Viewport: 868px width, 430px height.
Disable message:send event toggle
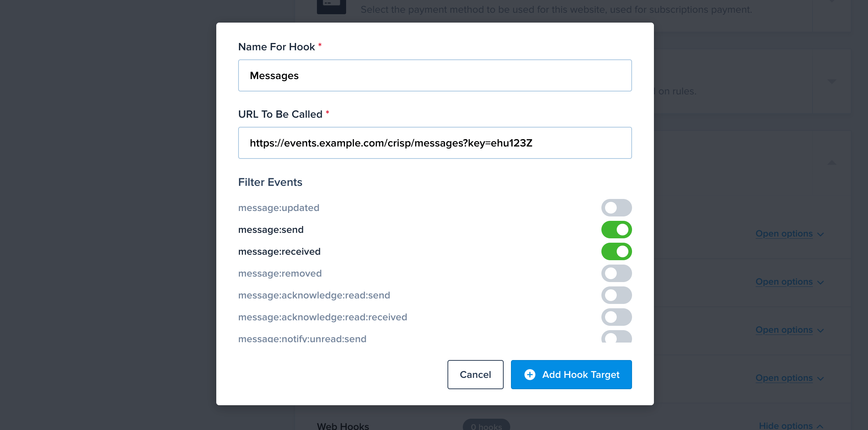point(616,230)
